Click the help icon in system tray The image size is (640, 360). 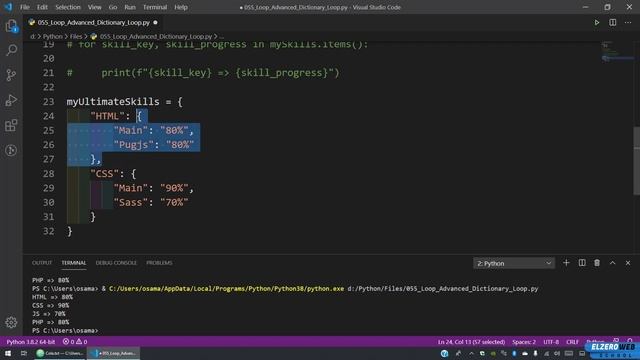(444, 353)
